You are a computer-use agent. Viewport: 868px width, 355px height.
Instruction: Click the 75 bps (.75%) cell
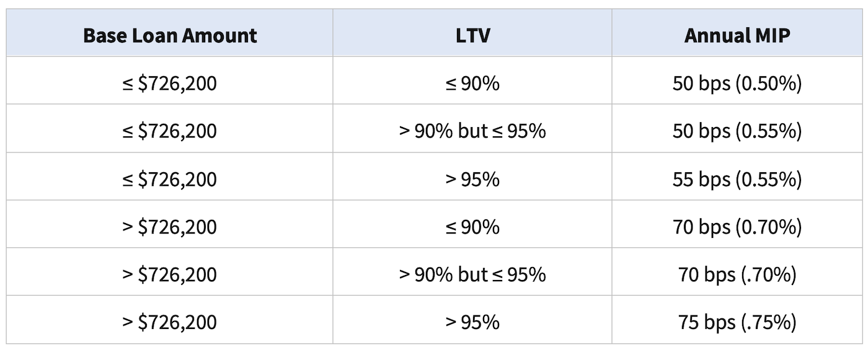(737, 322)
